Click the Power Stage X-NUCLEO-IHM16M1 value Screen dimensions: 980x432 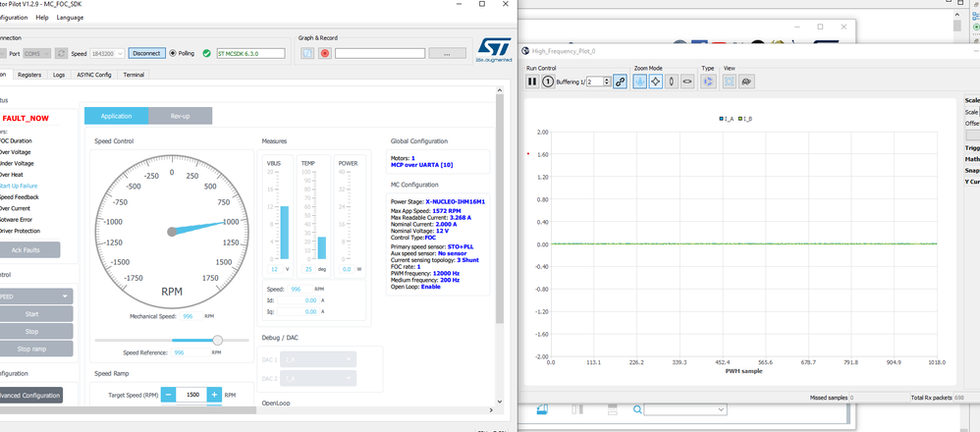[x=456, y=202]
